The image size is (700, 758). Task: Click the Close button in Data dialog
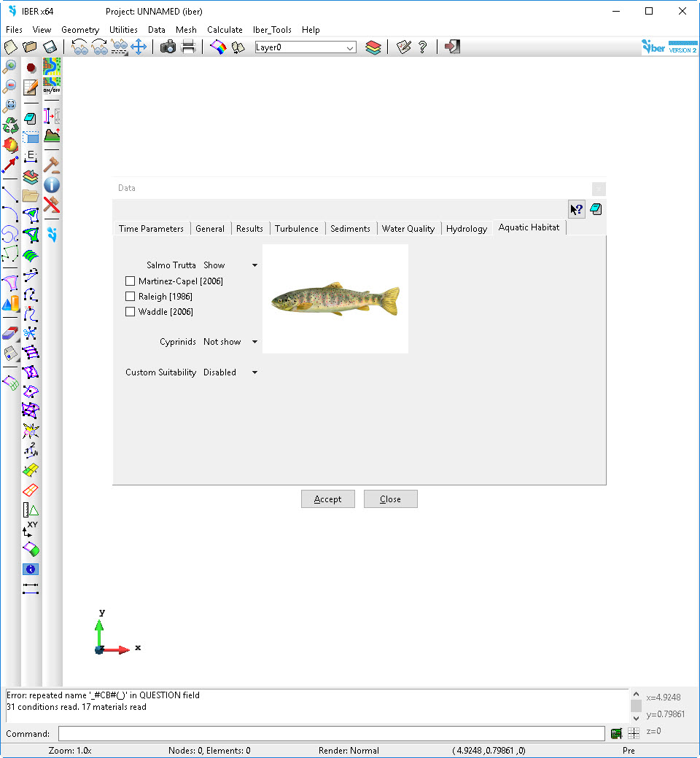[x=390, y=499]
